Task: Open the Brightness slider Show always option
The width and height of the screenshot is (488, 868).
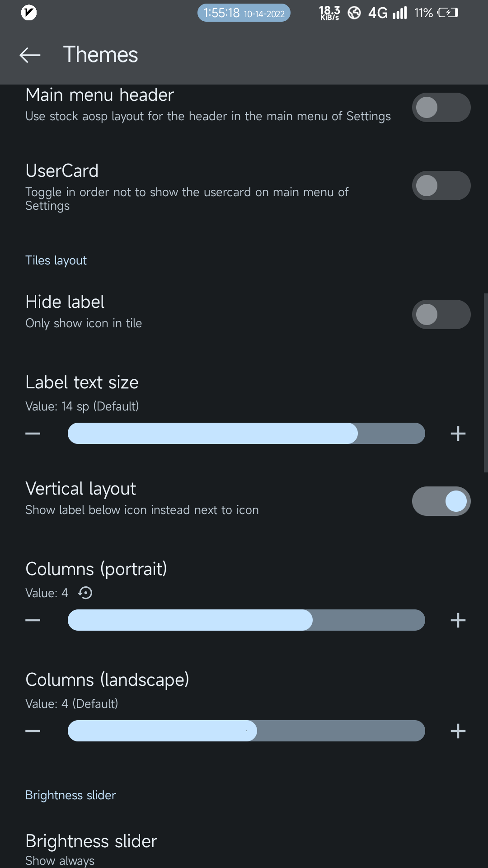Action: click(91, 849)
